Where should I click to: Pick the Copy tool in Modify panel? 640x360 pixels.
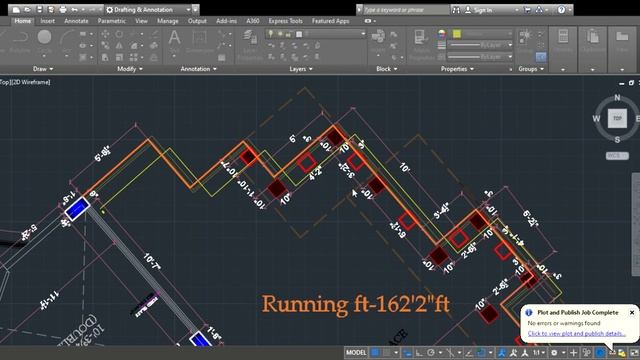coord(105,46)
